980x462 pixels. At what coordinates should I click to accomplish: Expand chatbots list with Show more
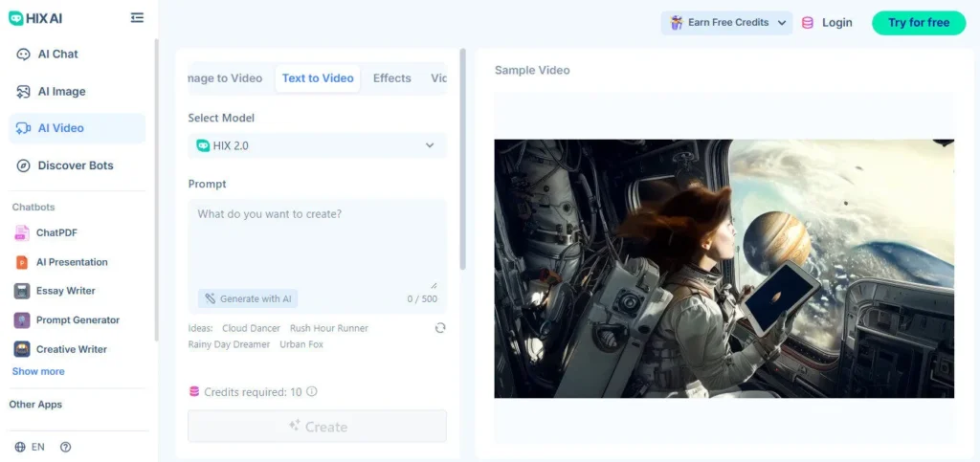click(38, 371)
